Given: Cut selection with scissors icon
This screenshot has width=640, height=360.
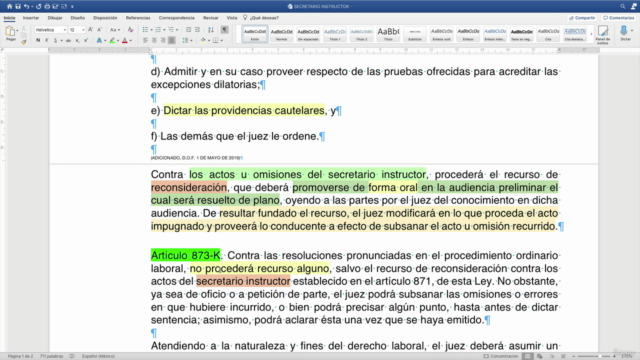Looking at the screenshot, I should click(x=24, y=28).
